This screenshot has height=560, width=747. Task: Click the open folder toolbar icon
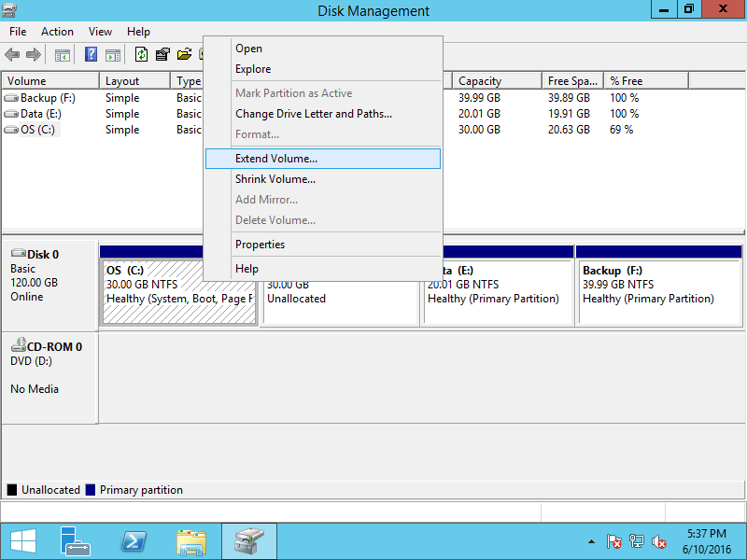click(184, 54)
